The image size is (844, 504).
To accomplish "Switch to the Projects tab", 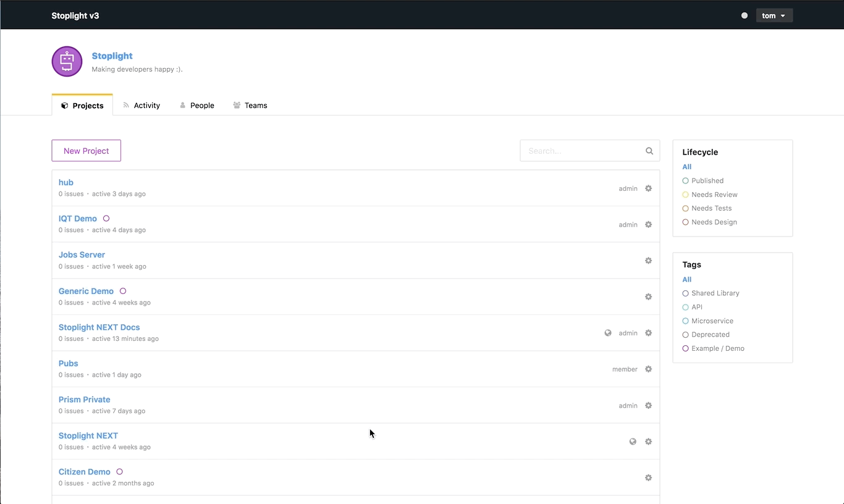I will (82, 106).
